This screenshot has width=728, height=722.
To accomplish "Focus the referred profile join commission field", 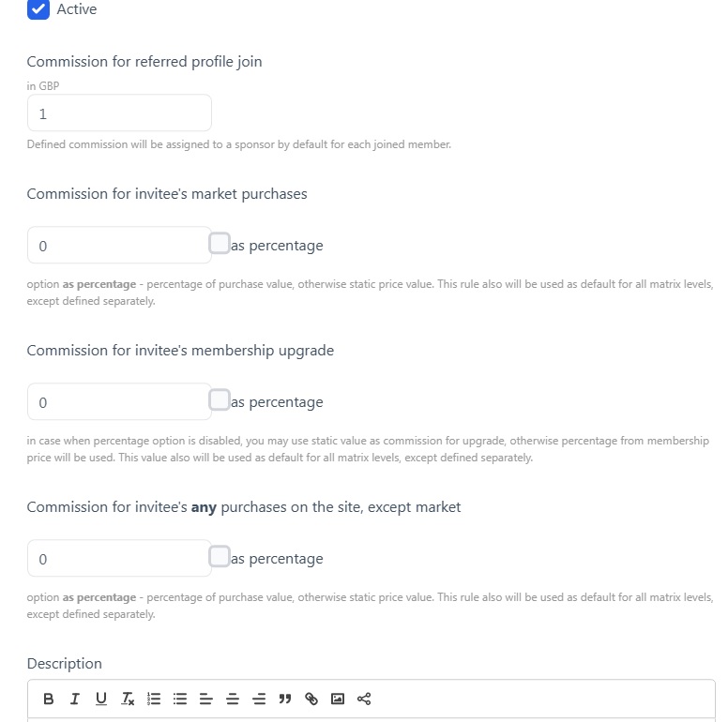I will point(119,113).
